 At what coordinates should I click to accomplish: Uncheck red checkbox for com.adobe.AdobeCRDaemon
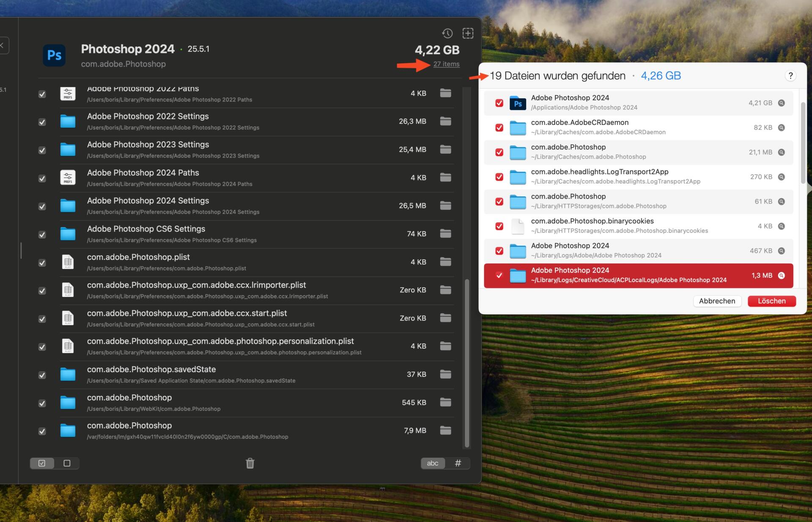pyautogui.click(x=499, y=127)
